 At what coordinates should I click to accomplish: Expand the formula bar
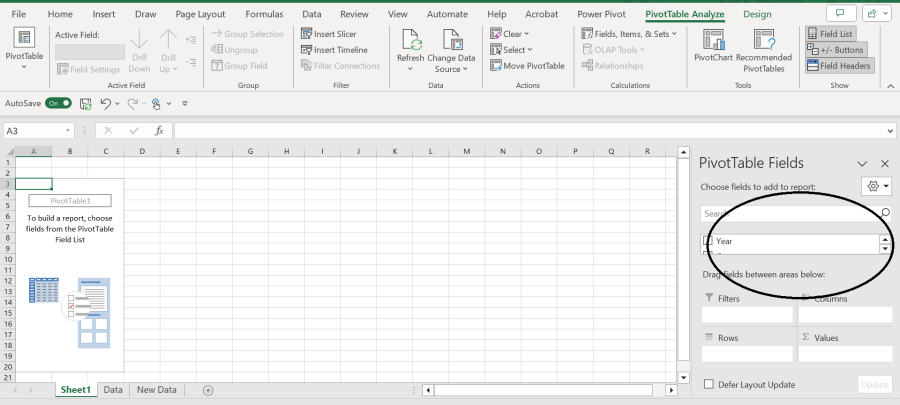[x=890, y=131]
